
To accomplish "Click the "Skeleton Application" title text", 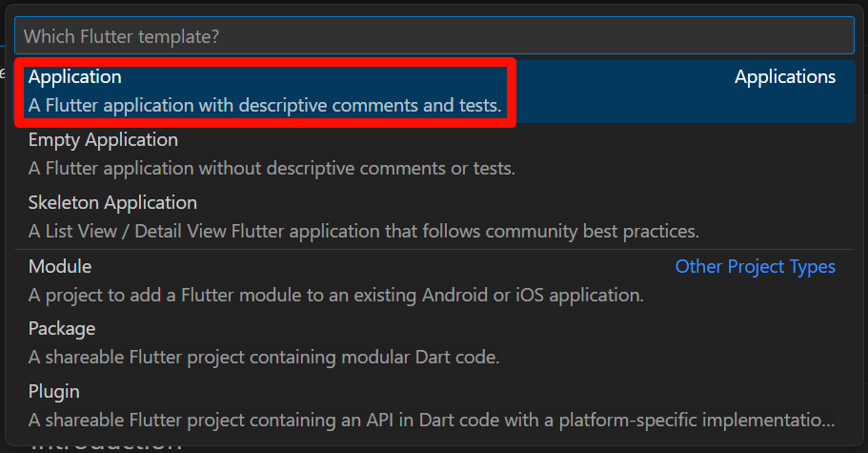I will point(112,203).
